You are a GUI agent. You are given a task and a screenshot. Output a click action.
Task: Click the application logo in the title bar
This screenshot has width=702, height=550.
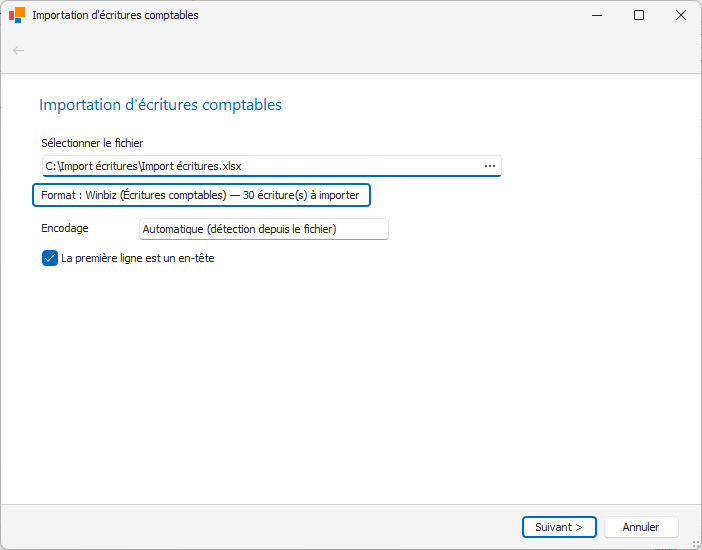(17, 15)
